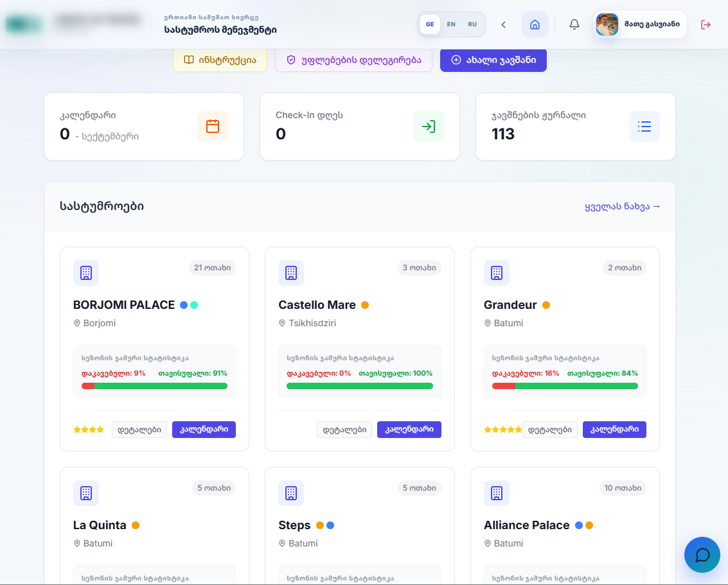The image size is (728, 585).
Task: Click the 'La Quinta' hotel name
Action: (100, 525)
